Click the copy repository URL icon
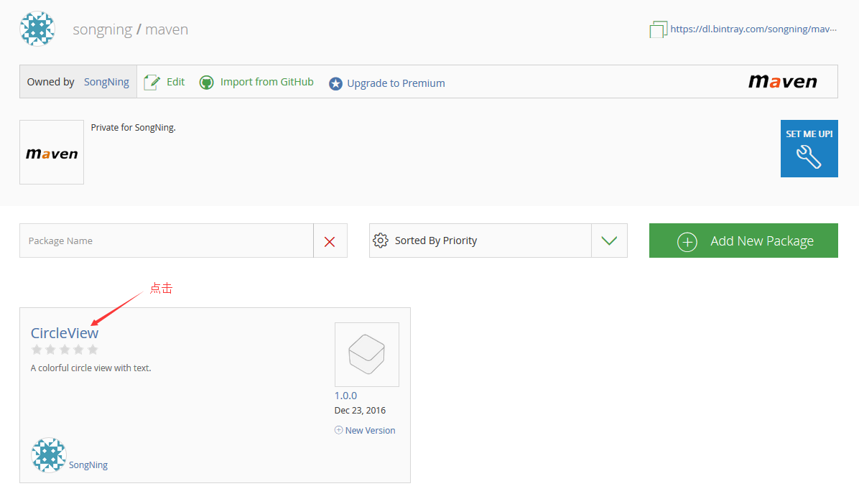 [x=658, y=29]
